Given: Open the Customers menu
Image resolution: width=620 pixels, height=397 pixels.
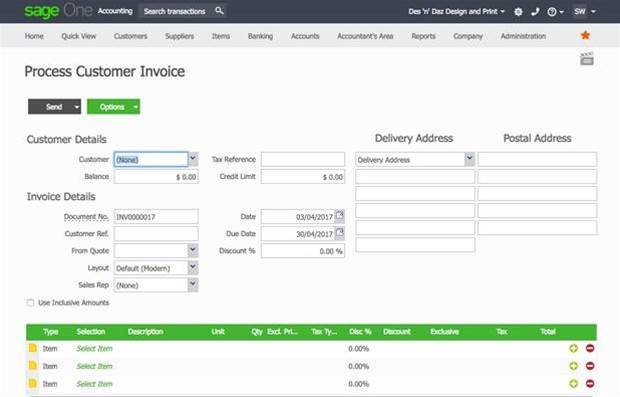Looking at the screenshot, I should 130,36.
